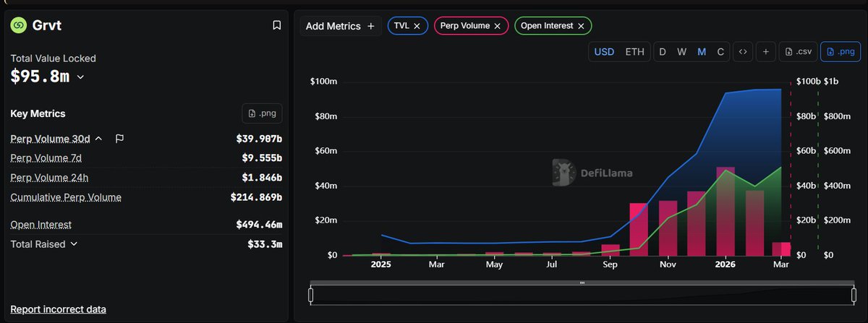The image size is (868, 323).
Task: Click Cumulative Perp Volume label
Action: coord(66,197)
